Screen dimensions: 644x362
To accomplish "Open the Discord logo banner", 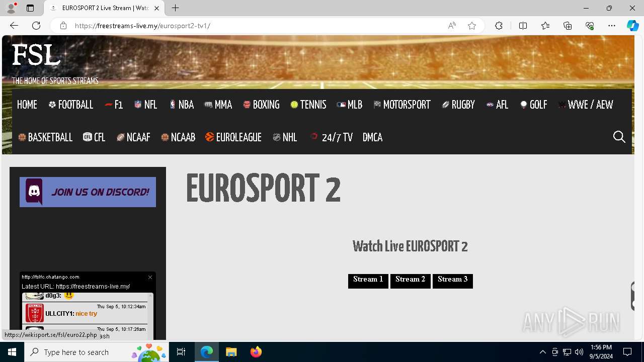I will tap(88, 192).
